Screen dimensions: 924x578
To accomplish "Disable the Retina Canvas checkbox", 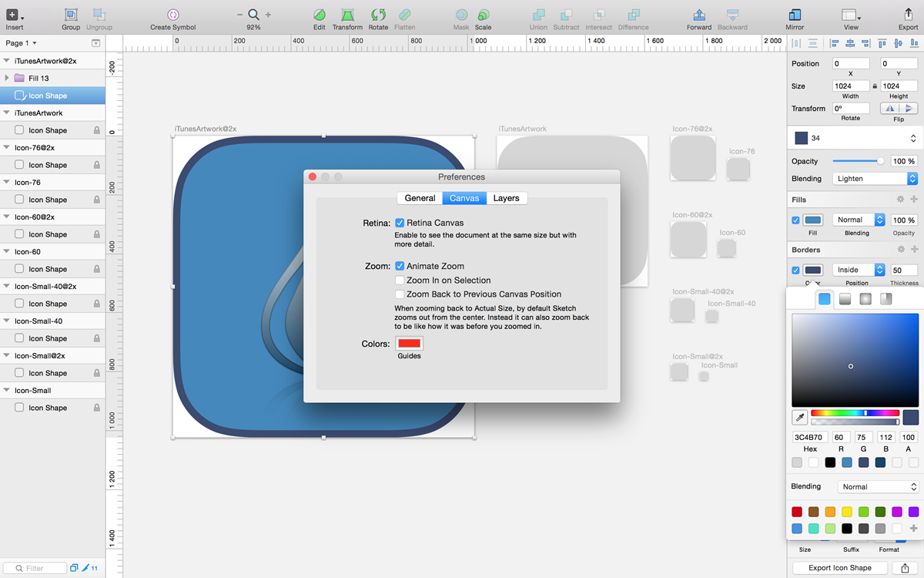I will pyautogui.click(x=400, y=223).
